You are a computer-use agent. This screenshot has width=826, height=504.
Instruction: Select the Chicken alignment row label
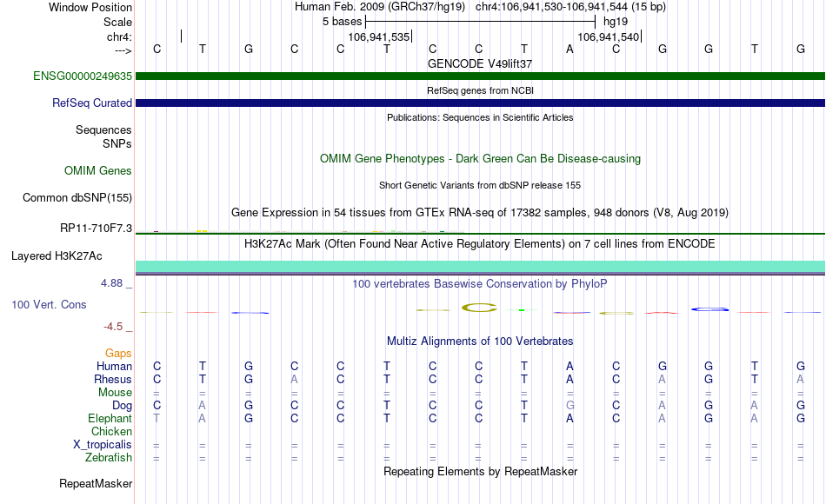[111, 431]
